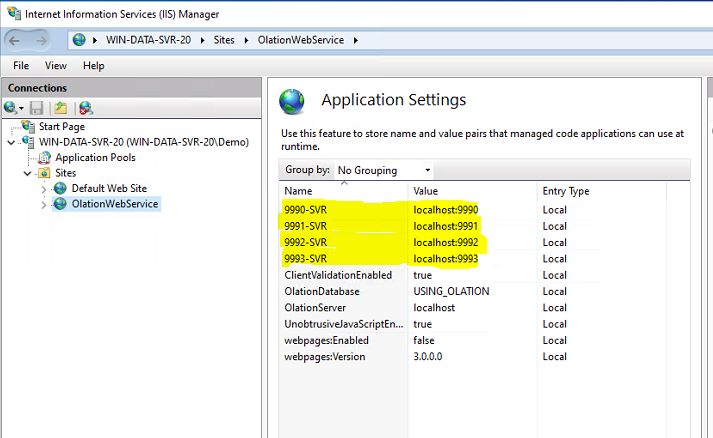Click the Delete Connection toolbar icon

click(x=85, y=108)
